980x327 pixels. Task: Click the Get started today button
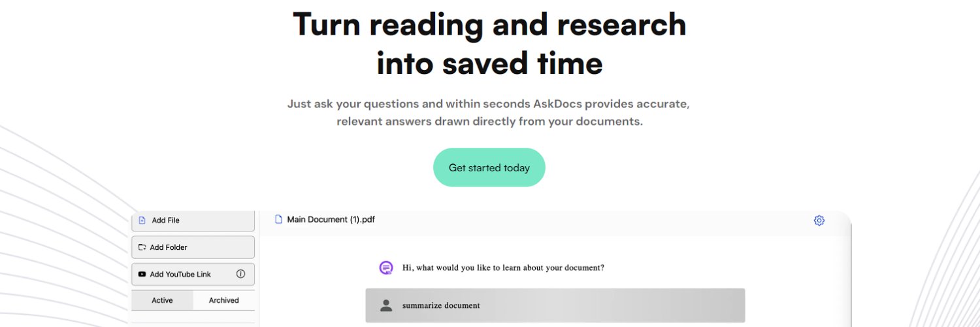(x=489, y=167)
